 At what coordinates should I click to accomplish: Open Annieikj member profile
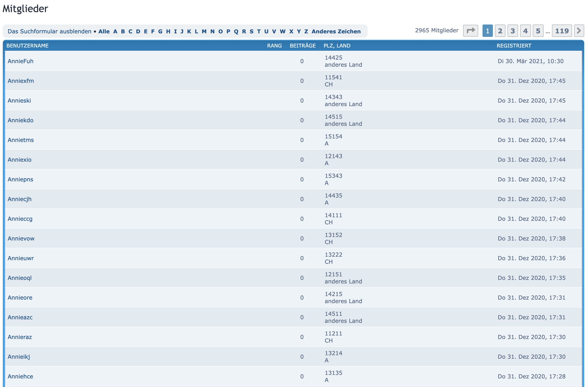click(x=19, y=357)
